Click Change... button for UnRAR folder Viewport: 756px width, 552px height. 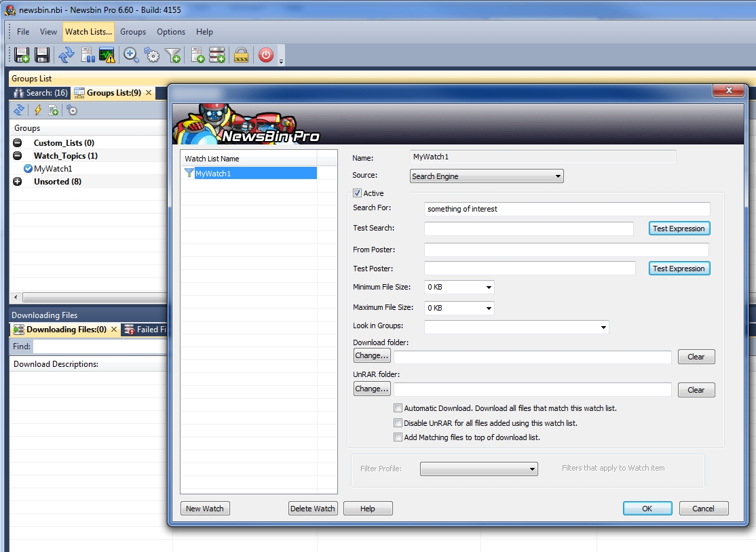pyautogui.click(x=372, y=389)
